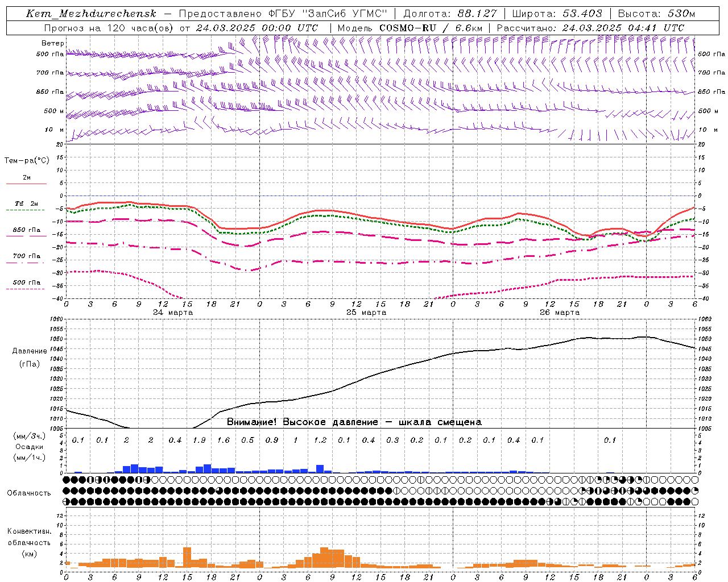Image resolution: width=728 pixels, height=582 pixels.
Task: Click the 500 гПа temperature legend entry
Action: point(27,282)
